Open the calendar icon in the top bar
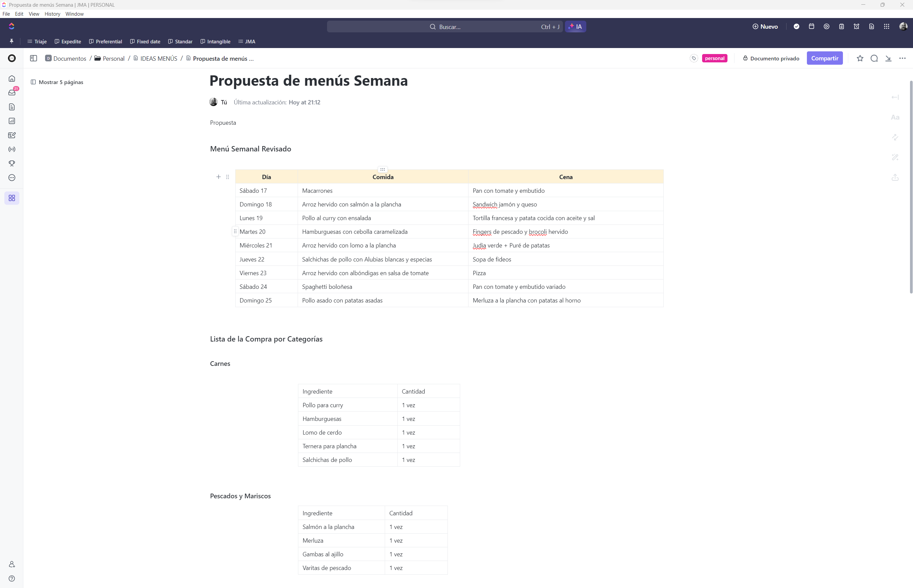The width and height of the screenshot is (913, 588). pos(811,26)
